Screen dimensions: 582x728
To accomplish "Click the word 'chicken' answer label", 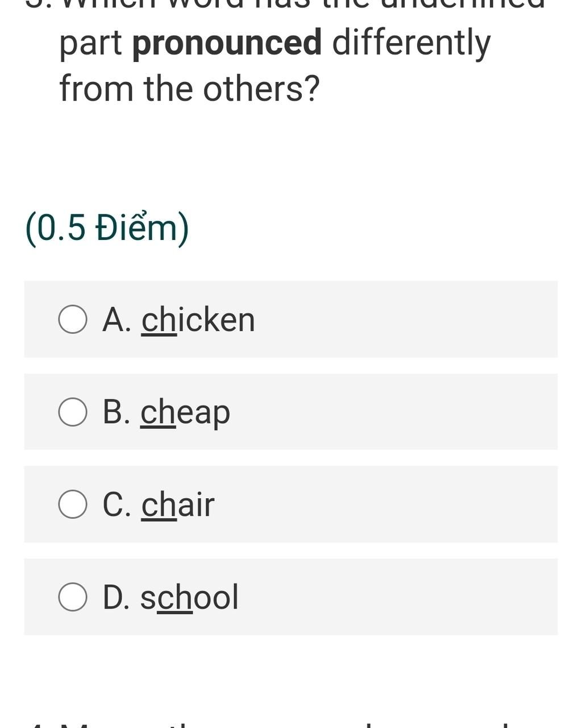I will (198, 320).
